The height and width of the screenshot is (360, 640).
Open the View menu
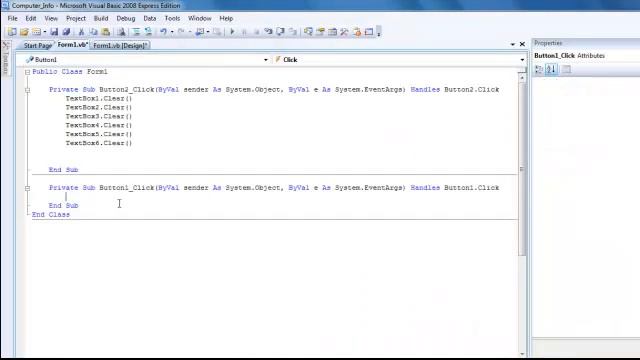(51, 18)
